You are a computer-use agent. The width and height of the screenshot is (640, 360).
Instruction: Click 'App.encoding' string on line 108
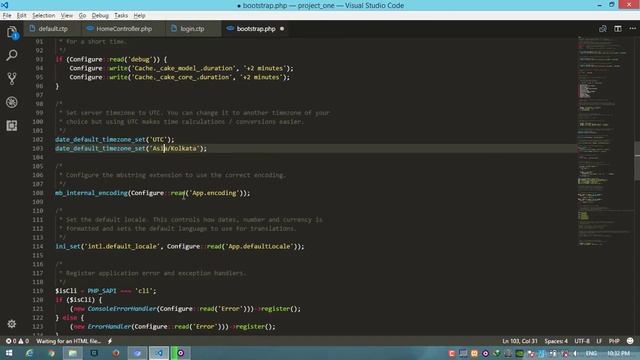pos(214,193)
